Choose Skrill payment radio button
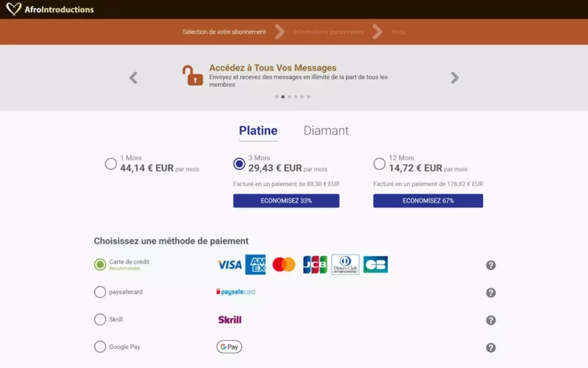The width and height of the screenshot is (588, 368). tap(100, 319)
